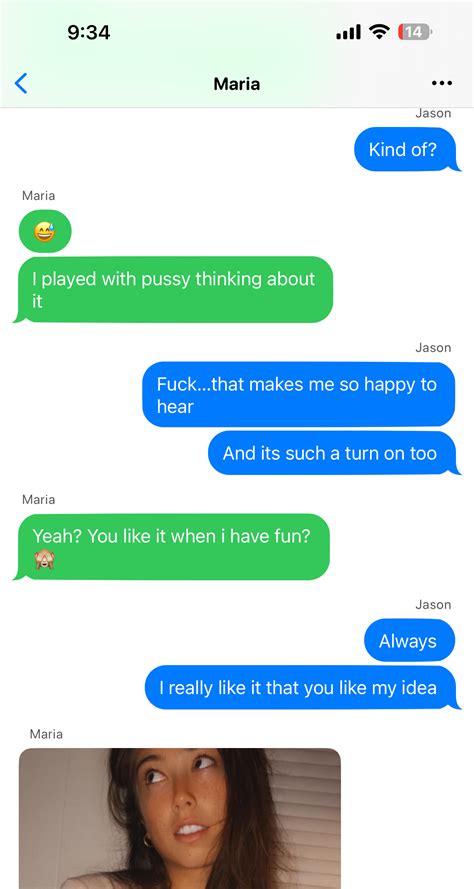
Task: Tap the Maria label above the emoji bubble
Action: tap(39, 196)
